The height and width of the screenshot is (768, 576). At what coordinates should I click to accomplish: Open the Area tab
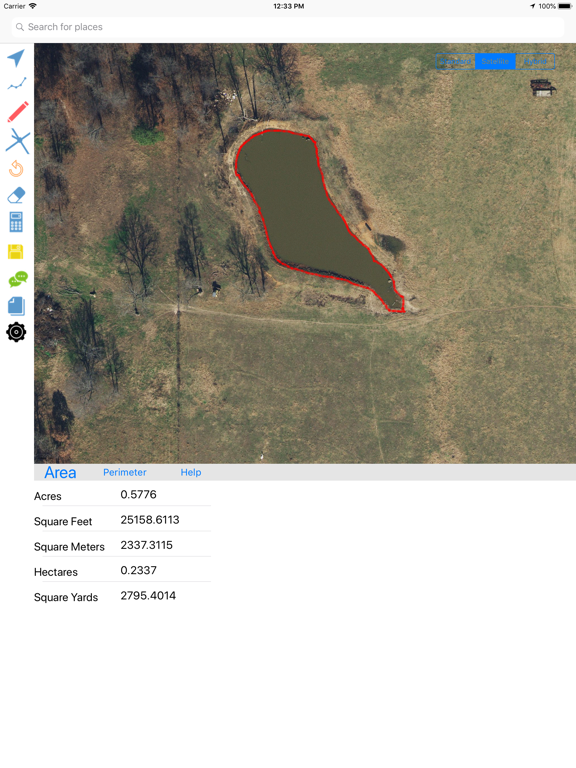60,472
